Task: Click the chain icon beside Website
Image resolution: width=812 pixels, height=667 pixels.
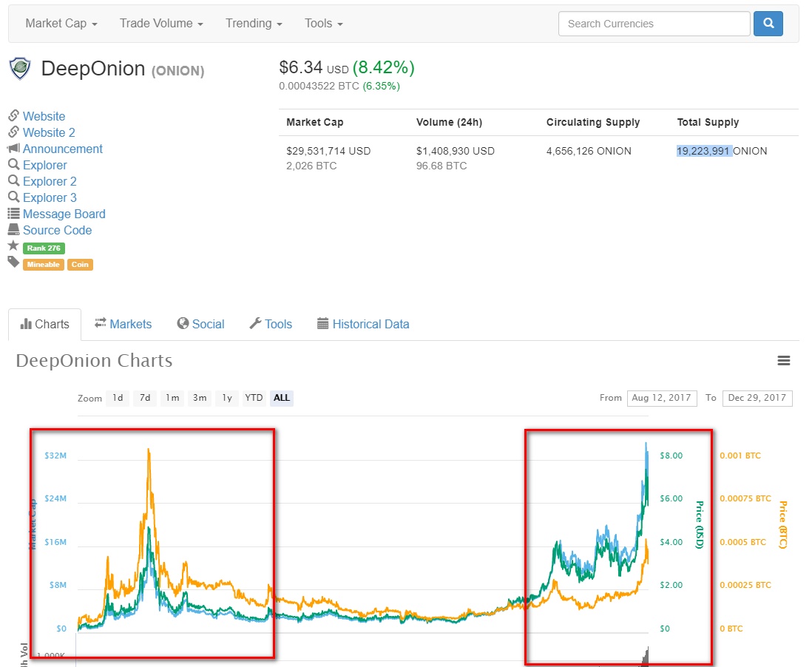Action: [x=13, y=115]
